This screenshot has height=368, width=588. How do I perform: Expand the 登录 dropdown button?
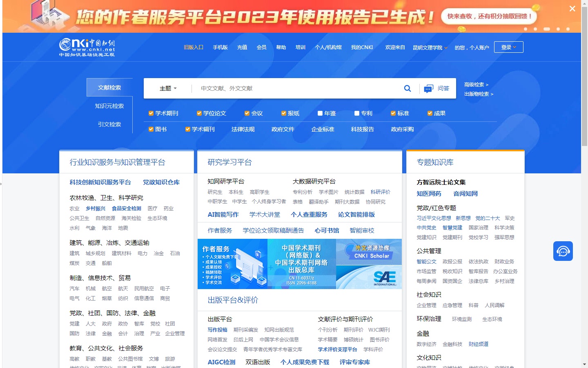(508, 47)
